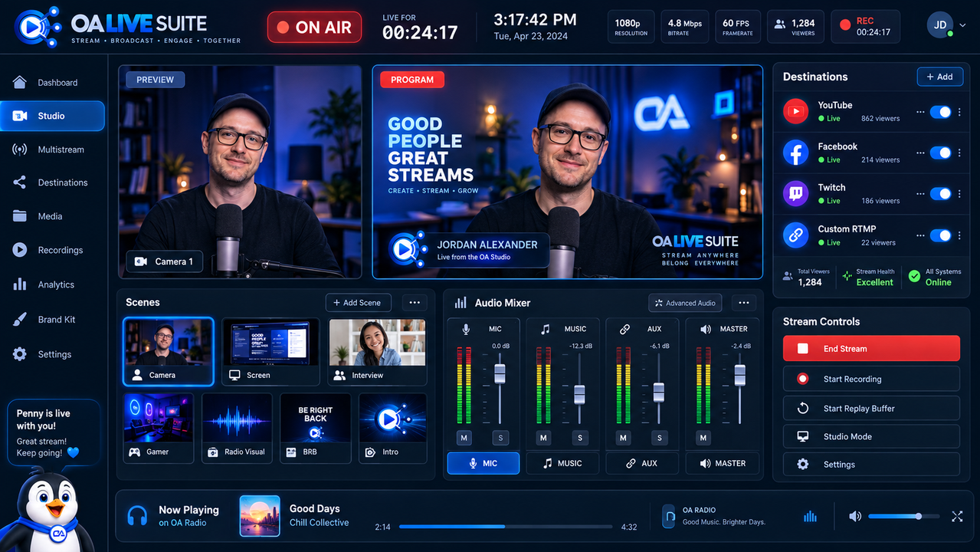Open the Audio Mixer more options menu
This screenshot has height=552, width=980.
point(743,303)
